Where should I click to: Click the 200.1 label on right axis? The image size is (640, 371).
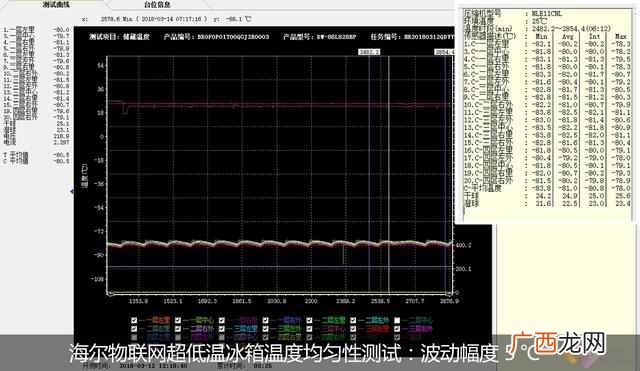pos(463,269)
